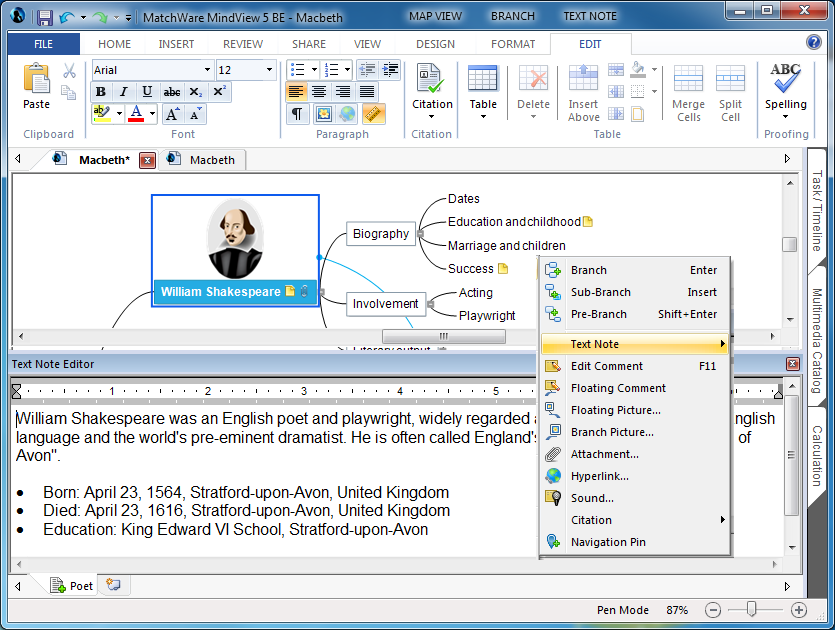
Task: Switch to the HOME ribbon tab
Action: click(114, 44)
